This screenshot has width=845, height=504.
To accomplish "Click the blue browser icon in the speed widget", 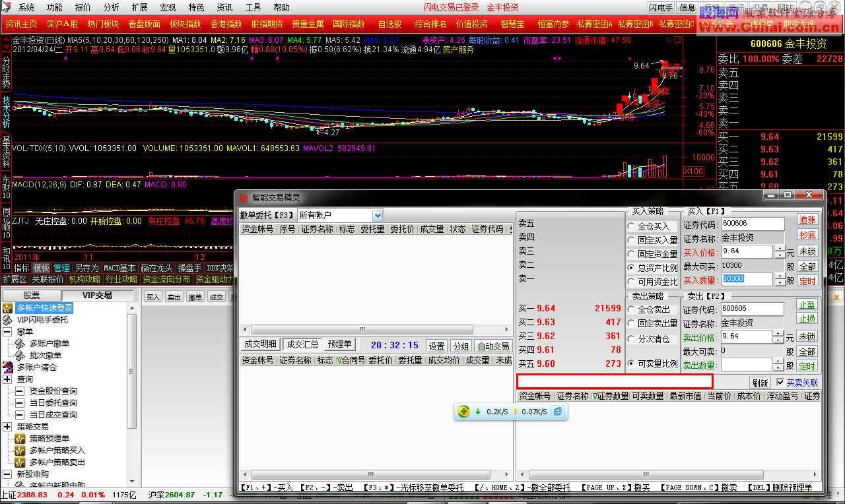I will [x=558, y=412].
